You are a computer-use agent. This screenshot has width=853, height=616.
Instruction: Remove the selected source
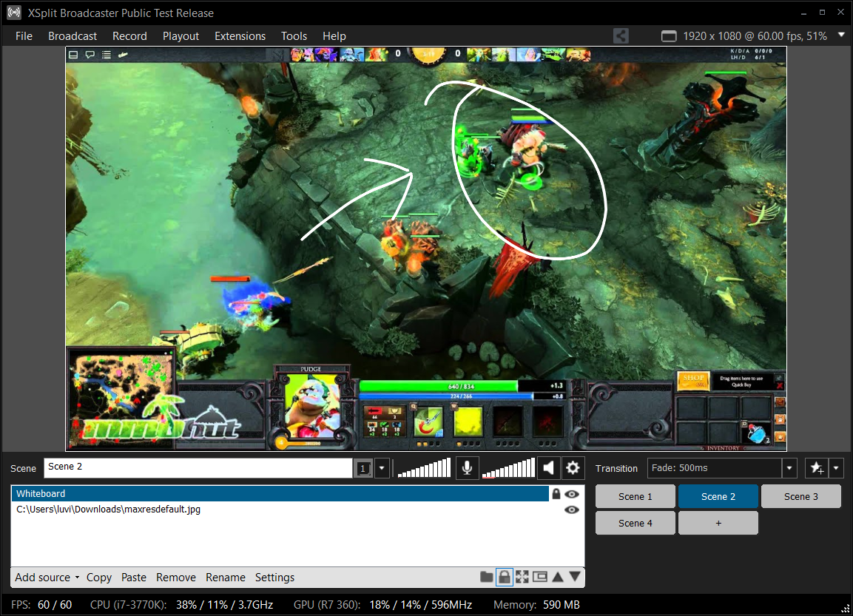tap(176, 578)
